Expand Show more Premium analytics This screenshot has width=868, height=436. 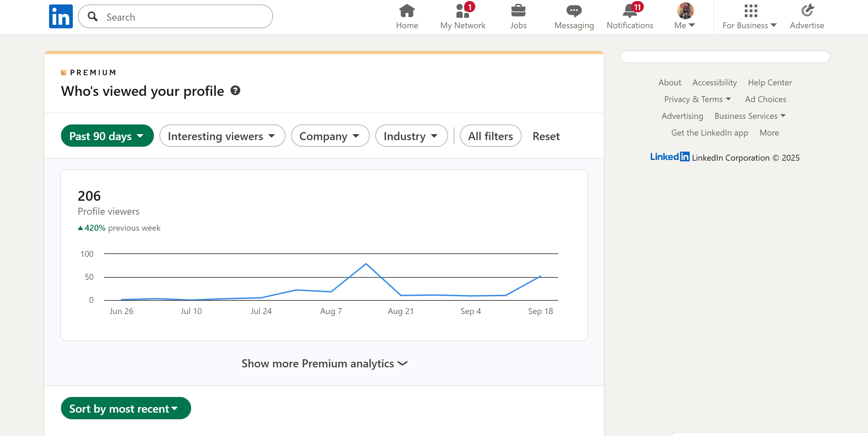(x=324, y=363)
